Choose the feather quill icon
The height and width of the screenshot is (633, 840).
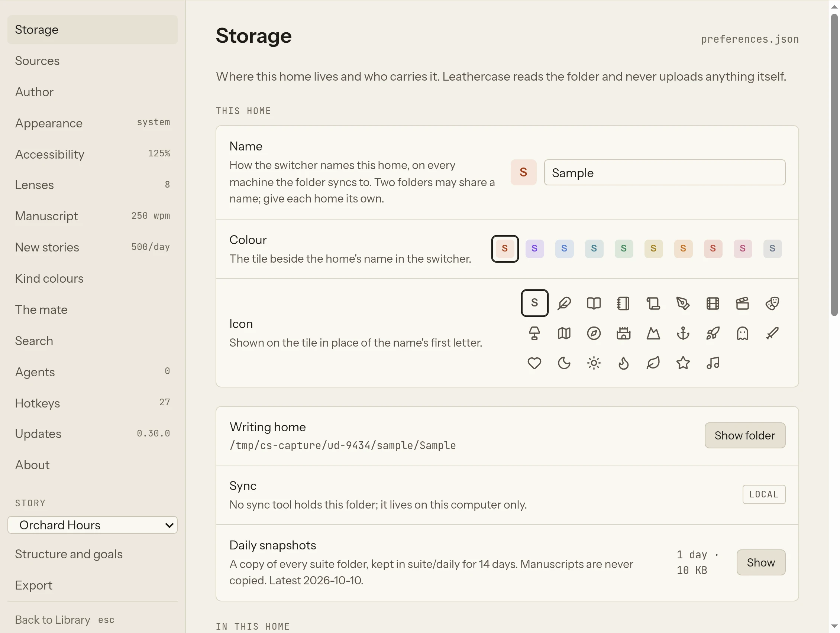click(x=564, y=303)
